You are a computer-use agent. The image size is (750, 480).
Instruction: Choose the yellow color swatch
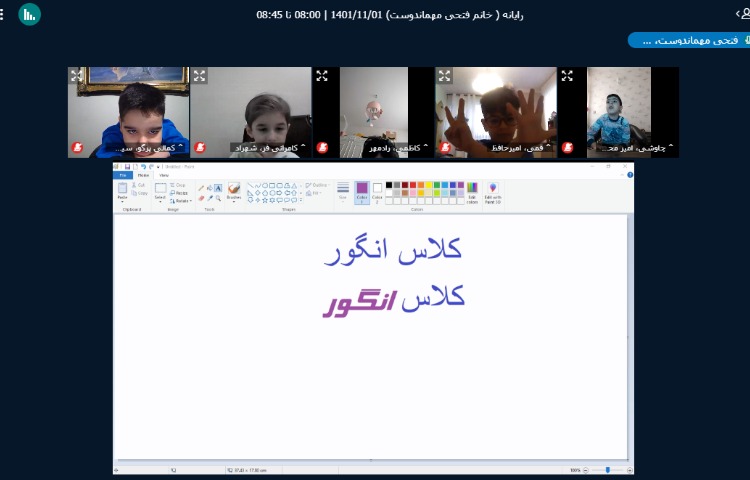tap(429, 185)
